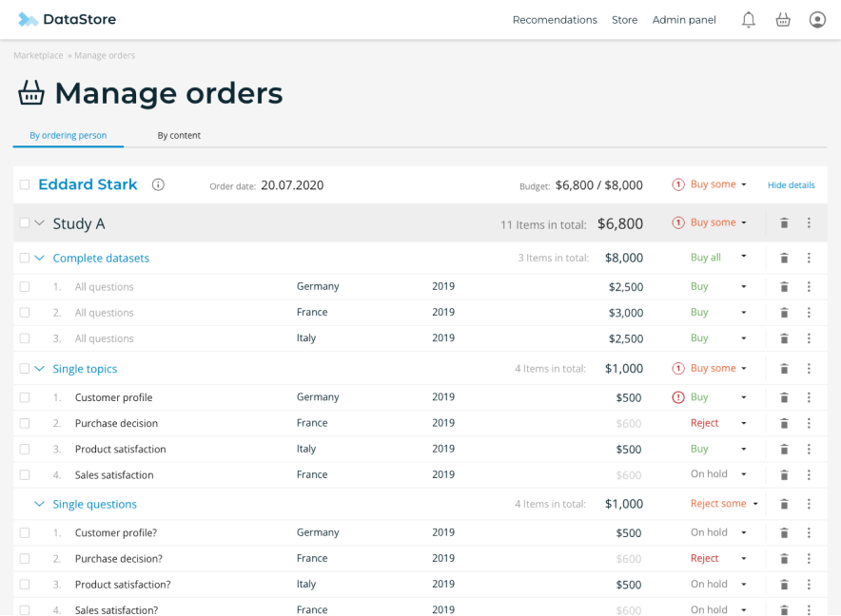Switch to By content tab

coord(179,136)
